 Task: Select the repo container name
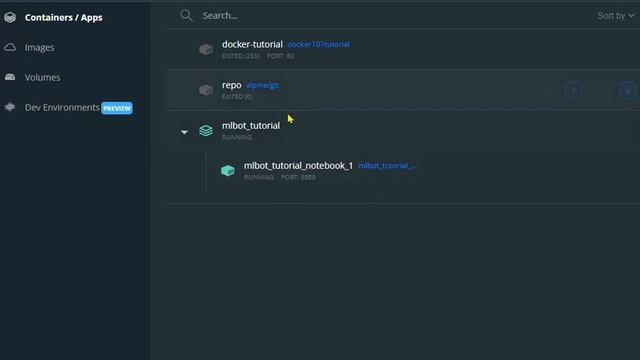click(231, 85)
